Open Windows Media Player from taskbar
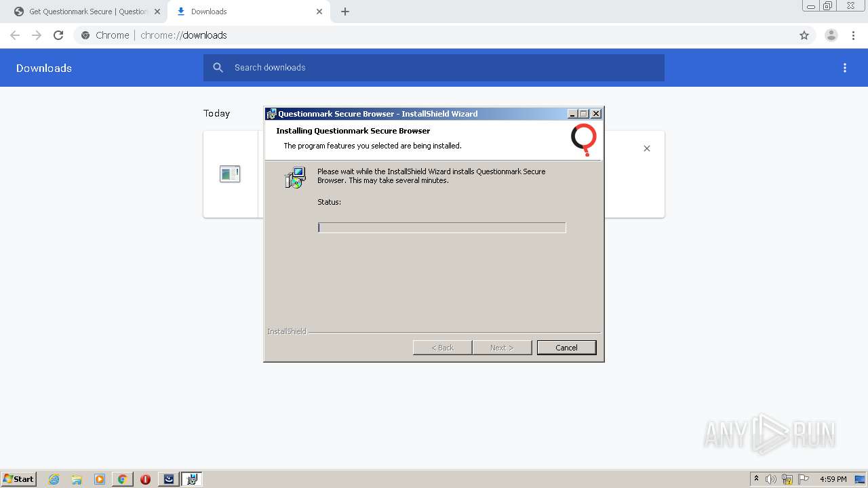 [100, 479]
